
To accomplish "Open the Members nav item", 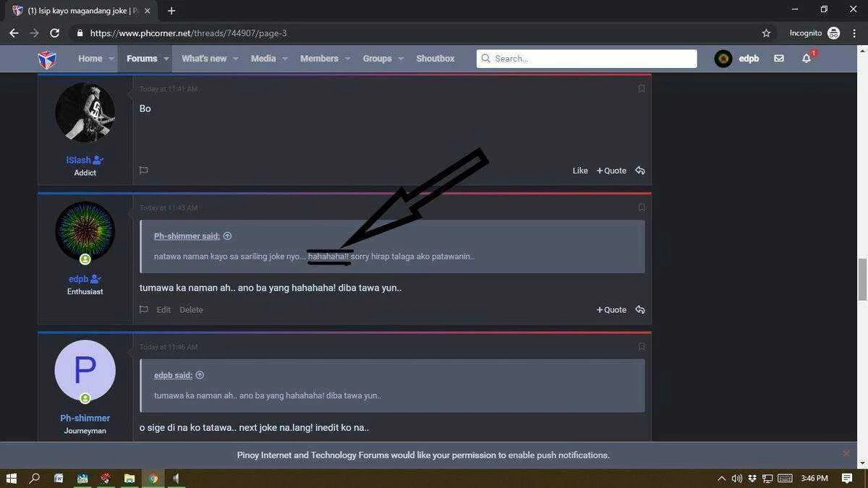I will (x=319, y=59).
